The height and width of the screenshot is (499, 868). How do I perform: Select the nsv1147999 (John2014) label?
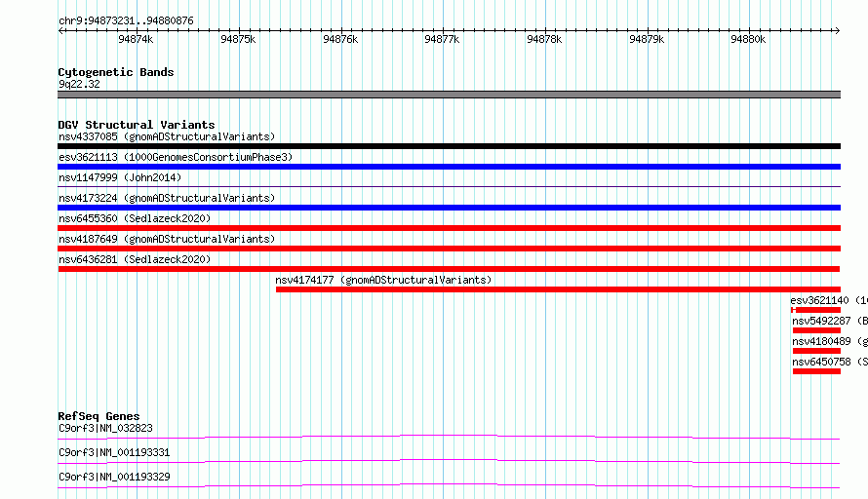(x=120, y=177)
